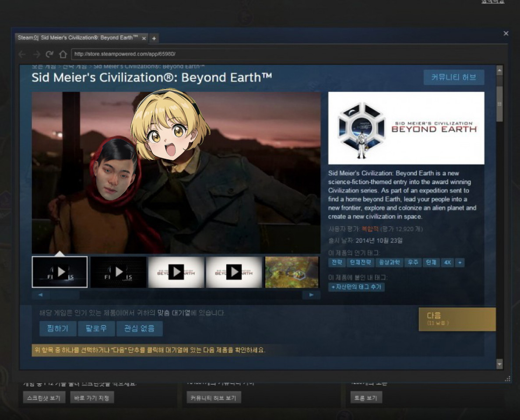
Task: Select the 우주 tag
Action: click(x=413, y=262)
